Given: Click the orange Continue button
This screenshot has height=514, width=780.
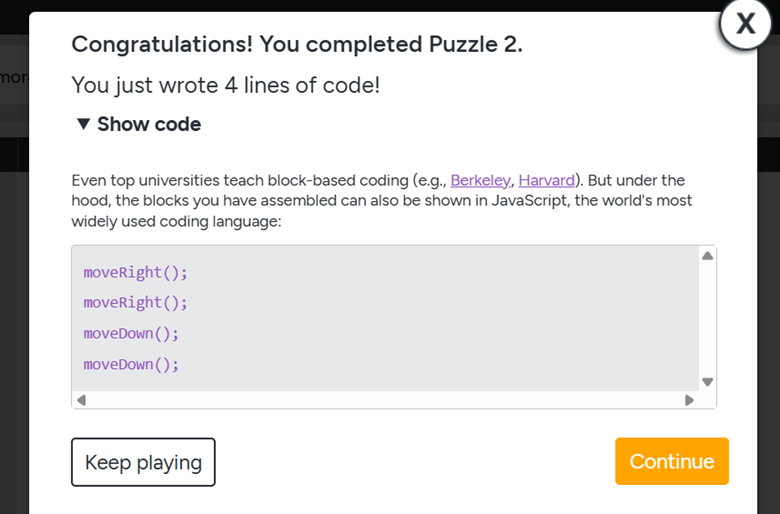Looking at the screenshot, I should click(672, 461).
